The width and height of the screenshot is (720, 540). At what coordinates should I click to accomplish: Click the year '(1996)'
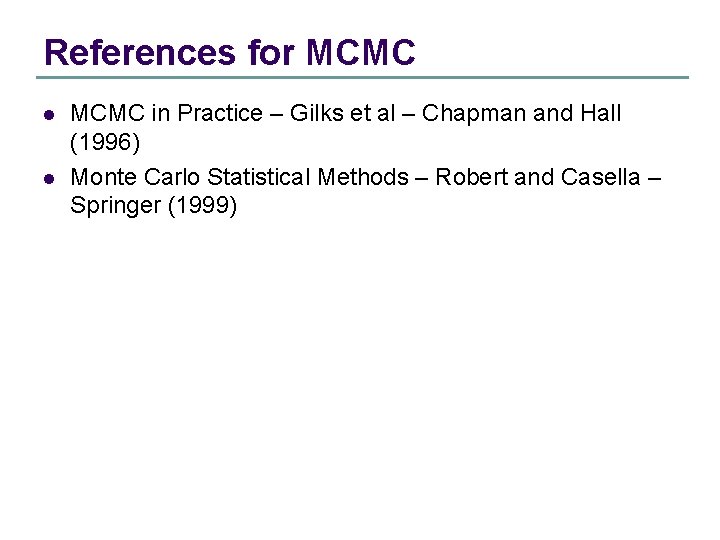pos(105,143)
